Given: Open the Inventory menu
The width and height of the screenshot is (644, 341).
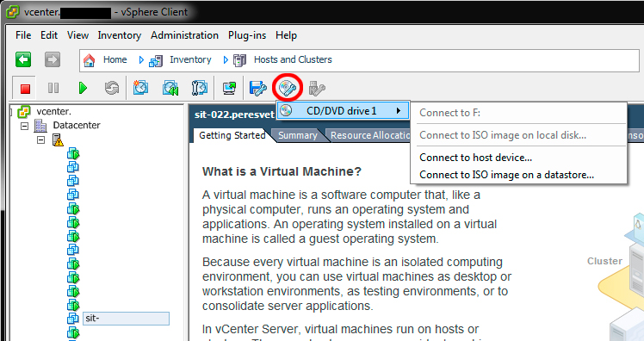Looking at the screenshot, I should click(119, 35).
